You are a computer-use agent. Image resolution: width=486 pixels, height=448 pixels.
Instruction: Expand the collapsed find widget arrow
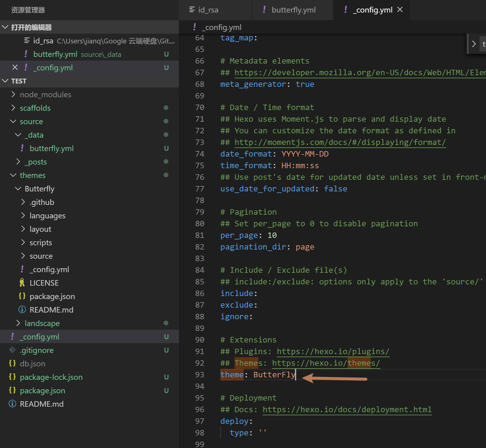[x=474, y=44]
